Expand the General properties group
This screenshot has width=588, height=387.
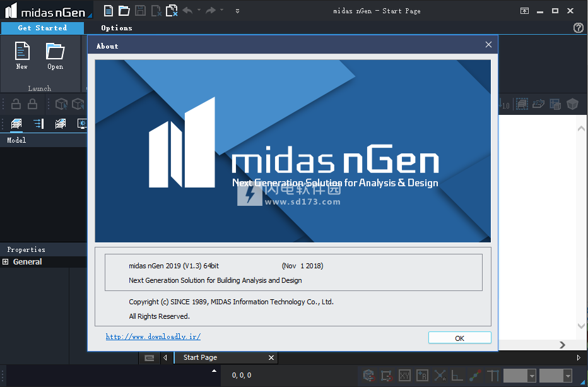tap(5, 261)
